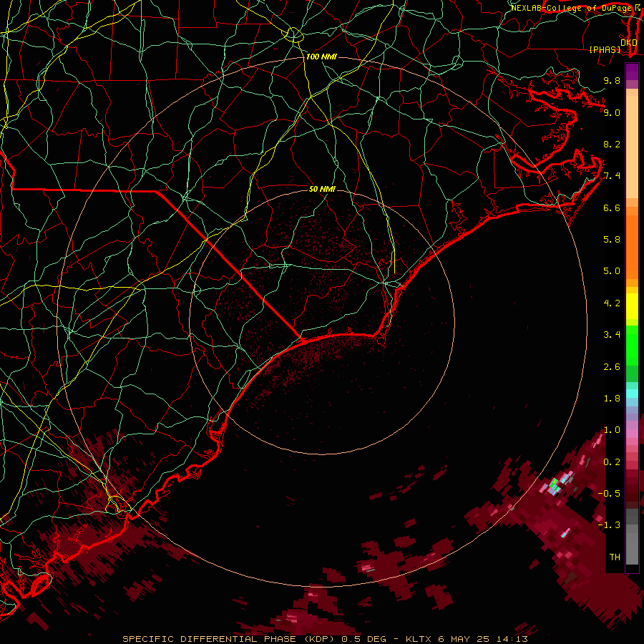
Task: Click the 0.2 scale value
Action: [612, 462]
